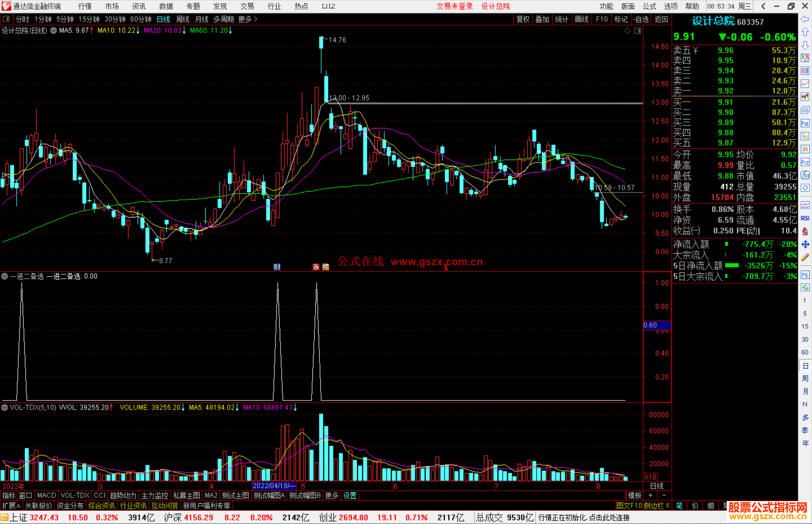The image size is (812, 524).
Task: Select the 日 daily period in sidebar
Action: (805, 366)
